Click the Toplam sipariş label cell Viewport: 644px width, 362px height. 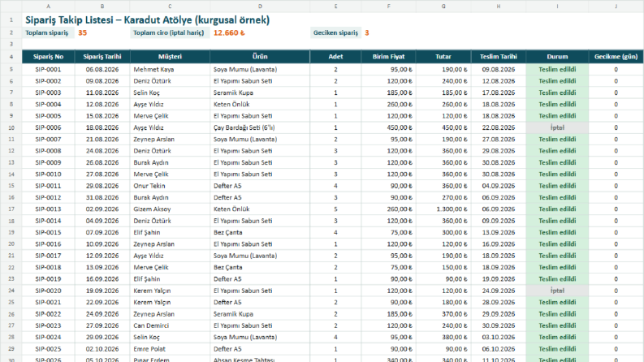tap(47, 32)
